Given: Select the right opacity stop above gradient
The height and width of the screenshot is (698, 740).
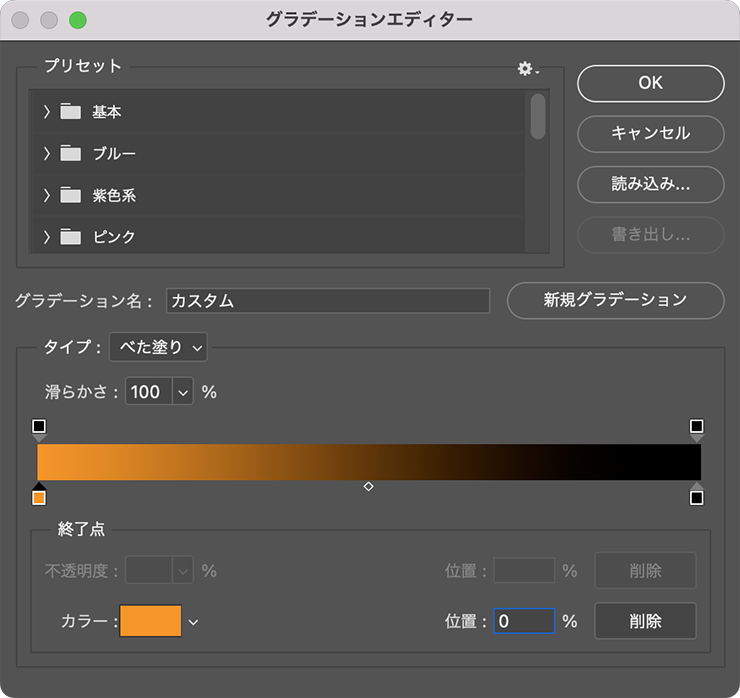Looking at the screenshot, I should pos(696,428).
